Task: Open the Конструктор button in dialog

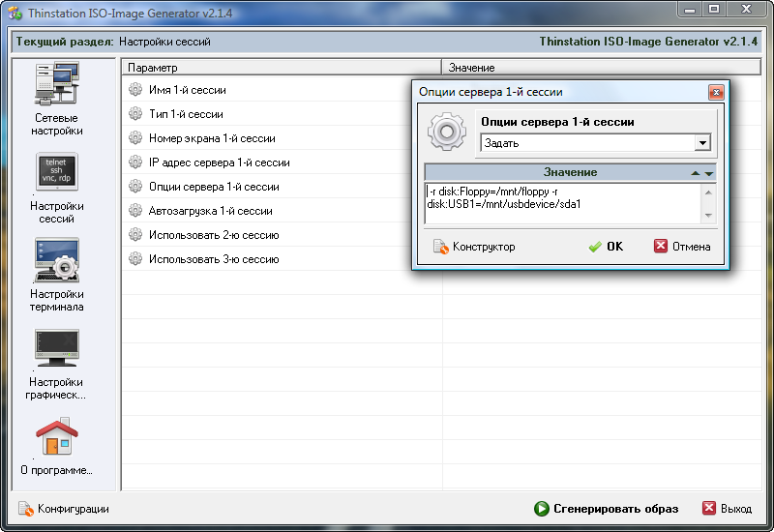Action: (x=474, y=247)
